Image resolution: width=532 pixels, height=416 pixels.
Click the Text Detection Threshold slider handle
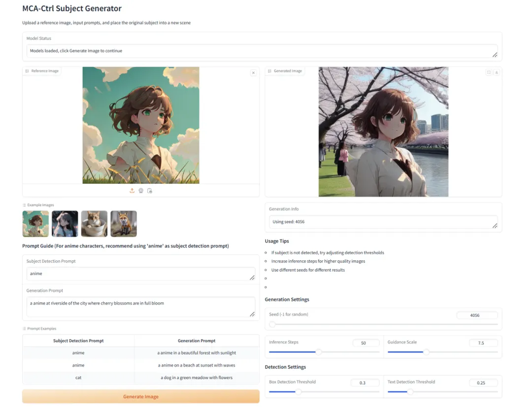point(410,392)
